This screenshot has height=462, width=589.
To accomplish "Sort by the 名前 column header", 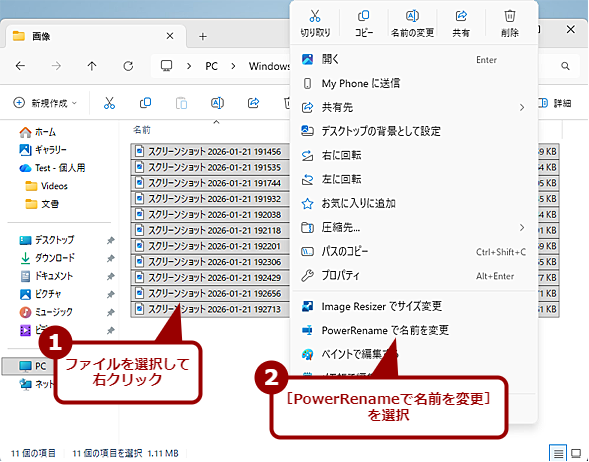I will coord(142,130).
